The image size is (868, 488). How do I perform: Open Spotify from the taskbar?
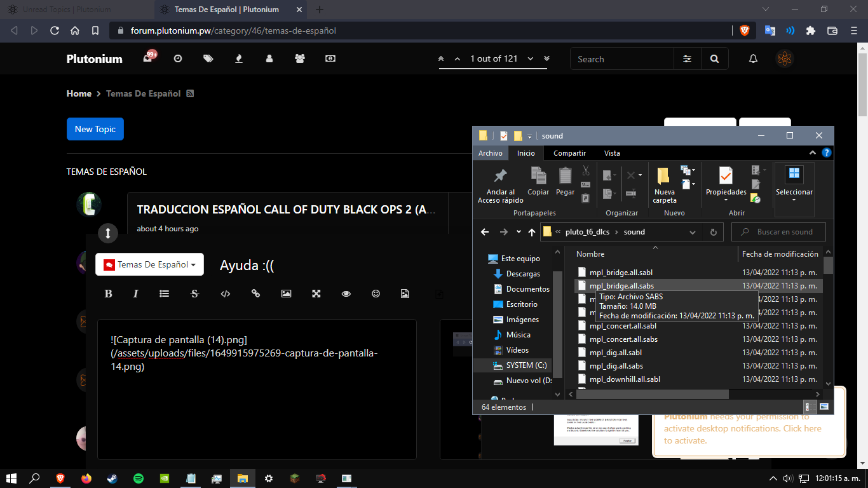click(139, 478)
